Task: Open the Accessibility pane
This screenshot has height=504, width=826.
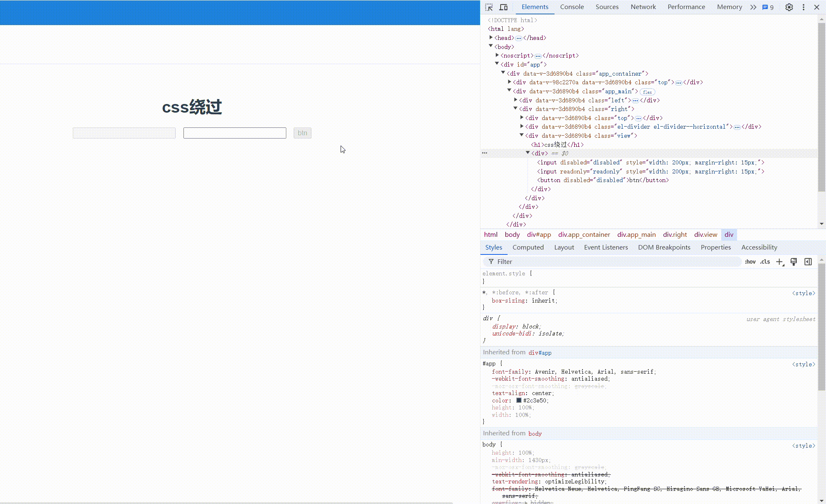Action: click(759, 247)
